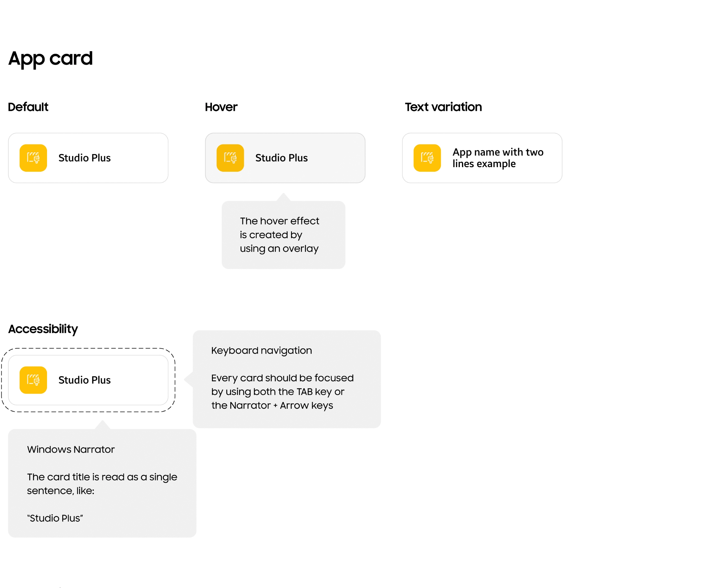
Task: Click the "App card" page title
Action: [50, 58]
